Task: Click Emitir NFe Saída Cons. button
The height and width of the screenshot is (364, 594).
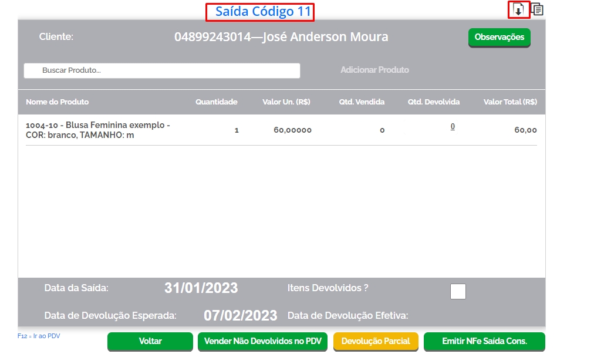Action: [x=484, y=341]
